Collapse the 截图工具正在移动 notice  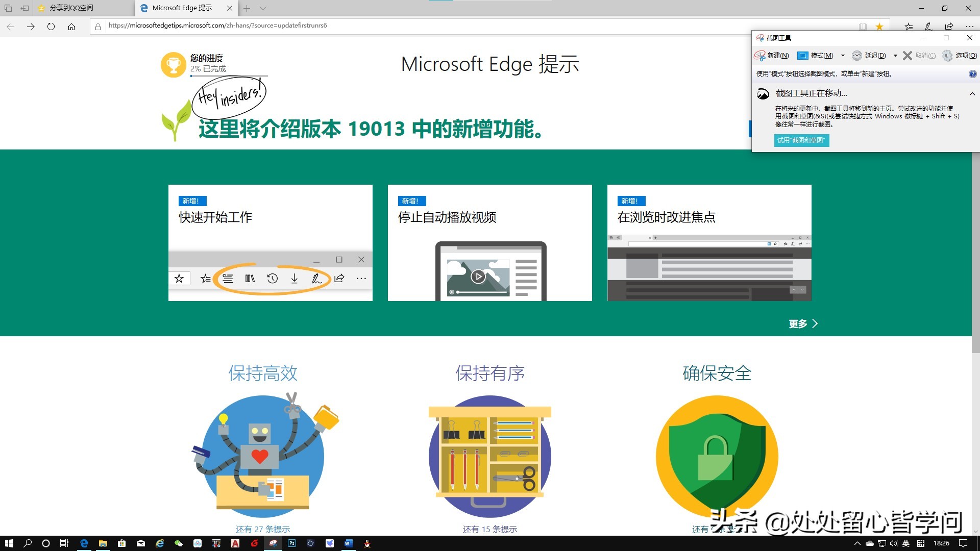click(972, 93)
